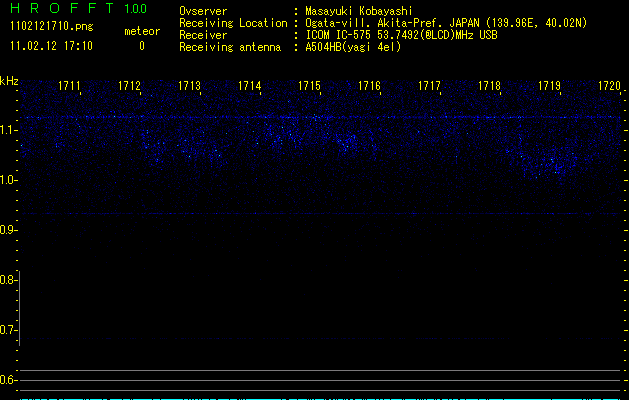Click the 1.1 kHz axis label
The height and width of the screenshot is (400, 629).
(x=8, y=130)
